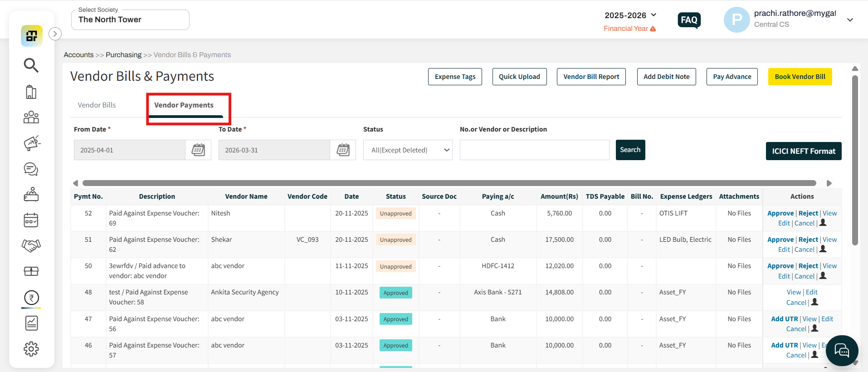
Task: Select the Vendor Payments tab
Action: pos(184,105)
